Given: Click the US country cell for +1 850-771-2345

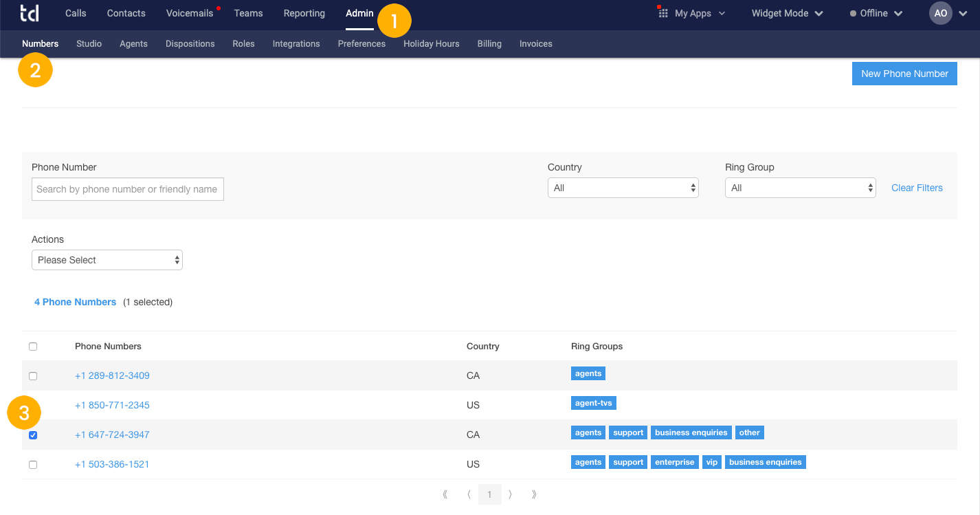Looking at the screenshot, I should click(473, 405).
